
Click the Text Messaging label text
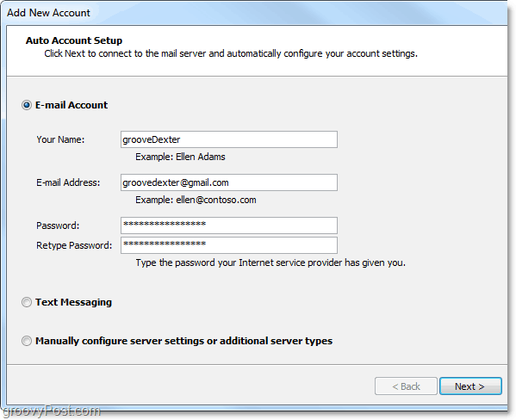pos(74,302)
